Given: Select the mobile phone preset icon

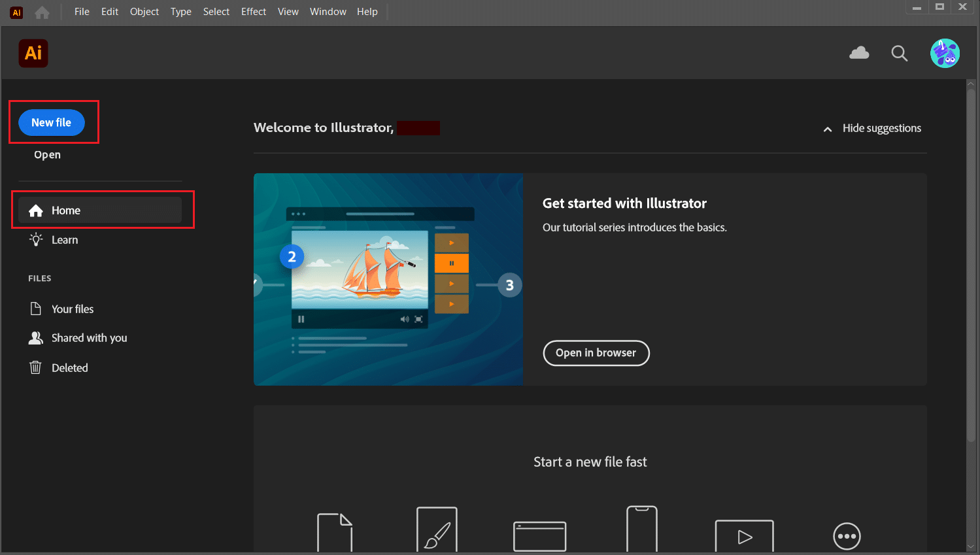Looking at the screenshot, I should click(x=642, y=529).
